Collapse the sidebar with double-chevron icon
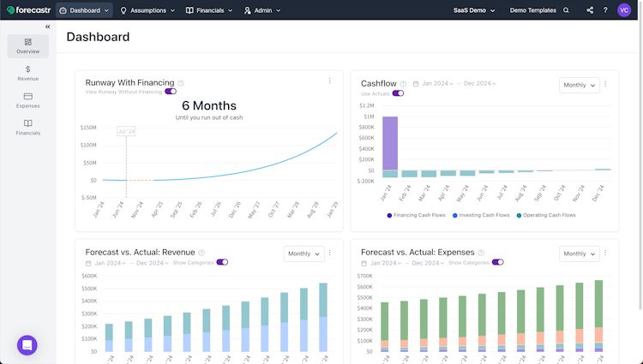 click(x=47, y=27)
